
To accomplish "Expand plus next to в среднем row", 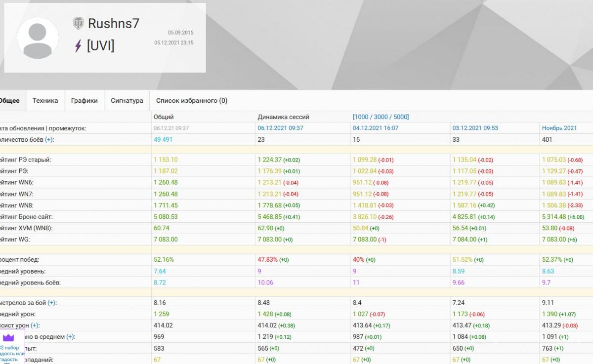I will 70,337.
